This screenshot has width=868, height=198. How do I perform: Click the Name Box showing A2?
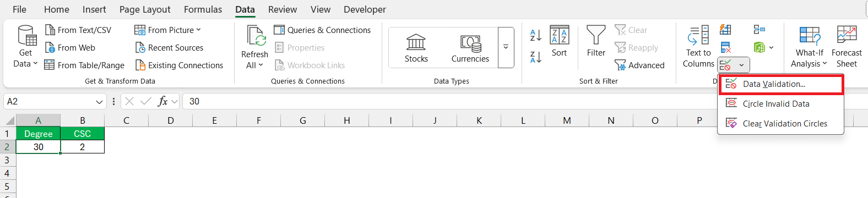tap(48, 101)
